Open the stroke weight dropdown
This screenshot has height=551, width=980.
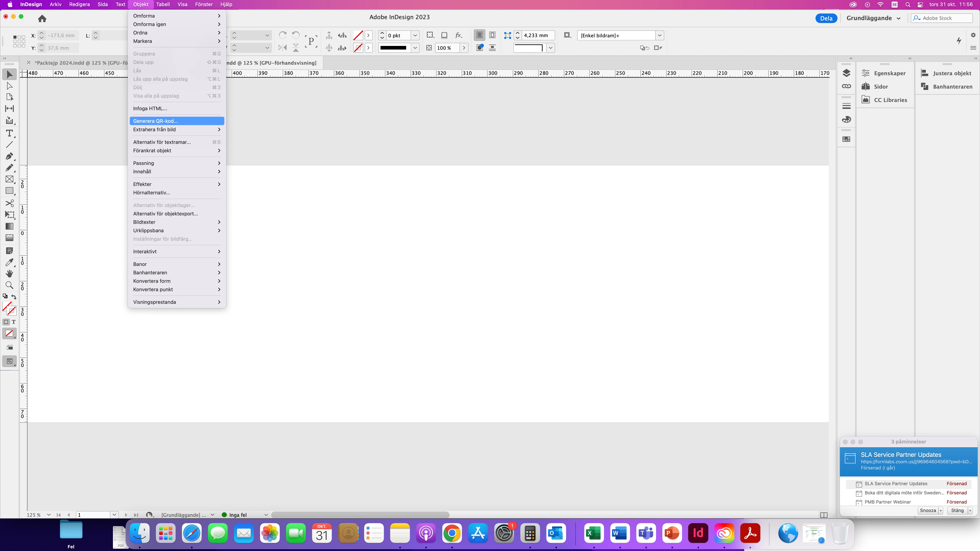coord(415,35)
